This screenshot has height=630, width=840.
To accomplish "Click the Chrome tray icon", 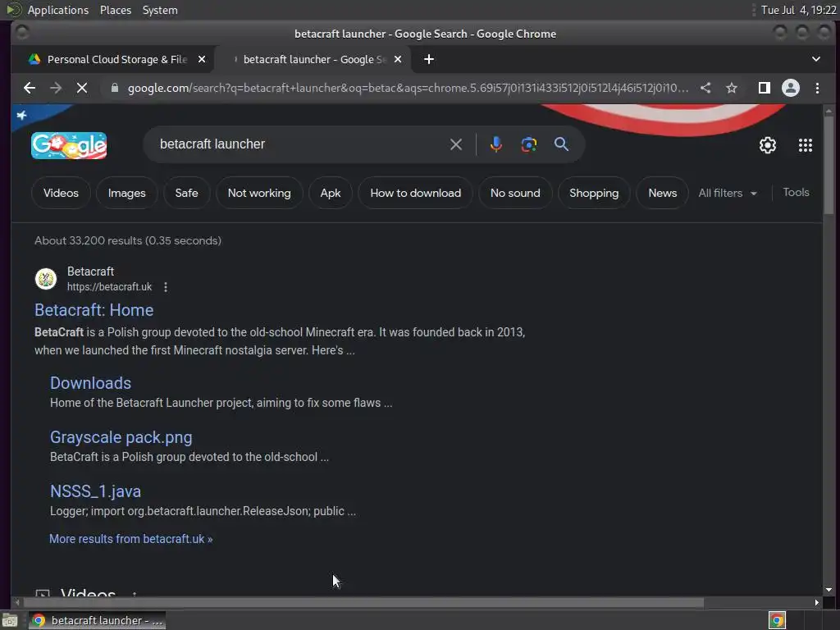I will [x=777, y=620].
